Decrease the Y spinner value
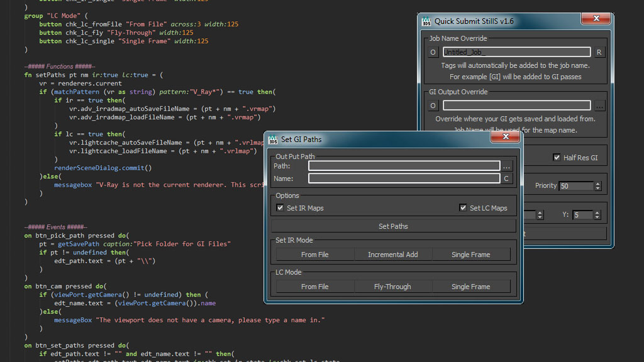This screenshot has width=644, height=362. pos(597,217)
